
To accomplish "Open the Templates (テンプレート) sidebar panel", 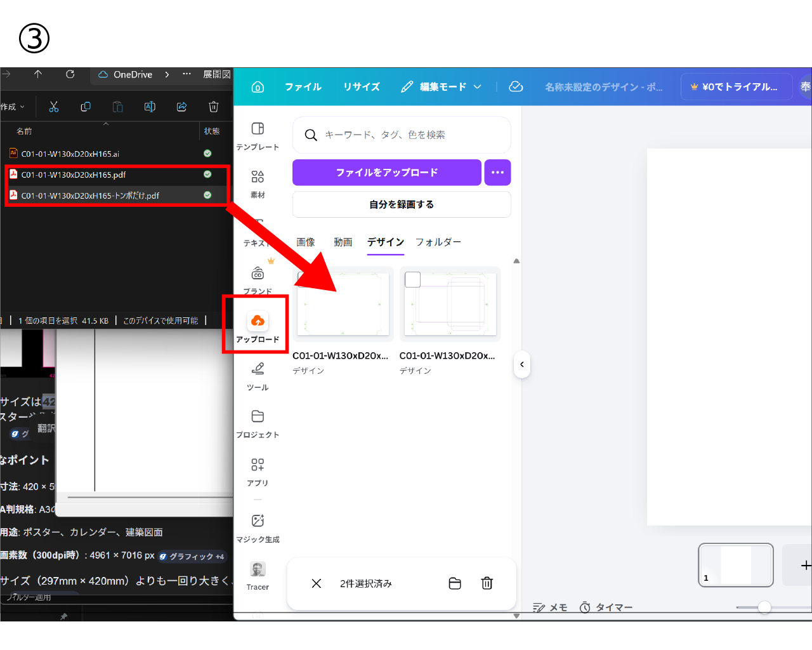I will coord(258,136).
